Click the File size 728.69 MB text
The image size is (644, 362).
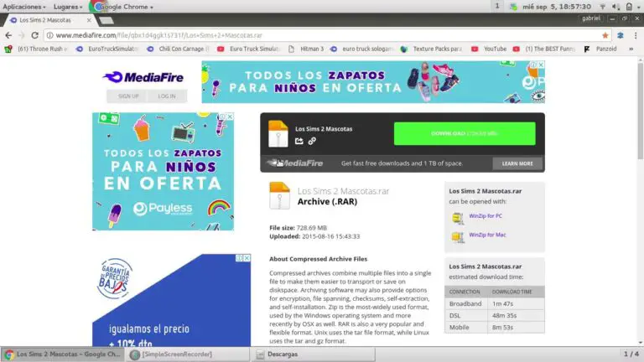tap(299, 228)
